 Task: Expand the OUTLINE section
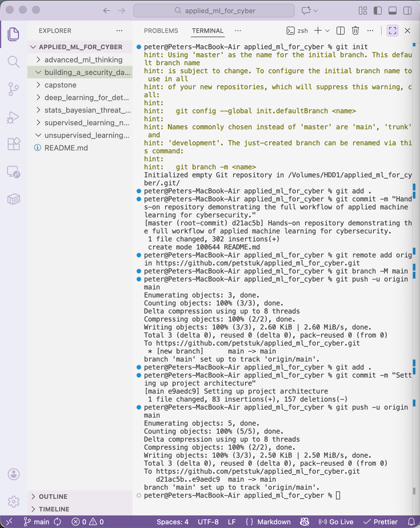tap(53, 497)
